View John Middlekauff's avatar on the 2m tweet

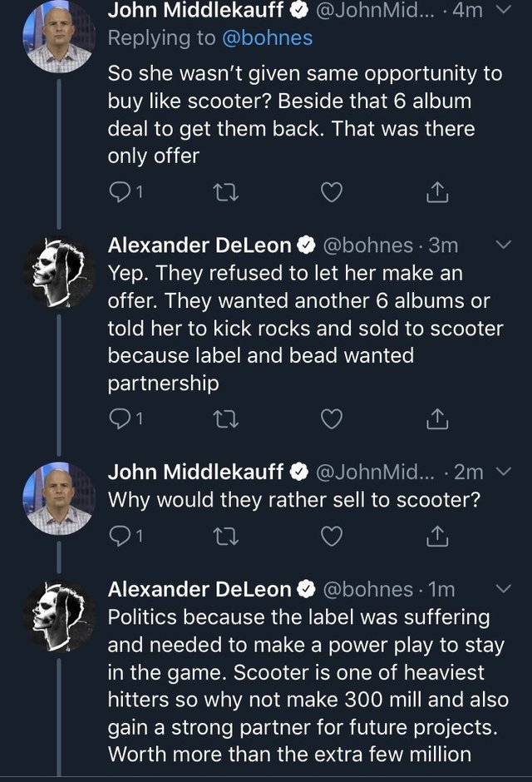[x=58, y=499]
